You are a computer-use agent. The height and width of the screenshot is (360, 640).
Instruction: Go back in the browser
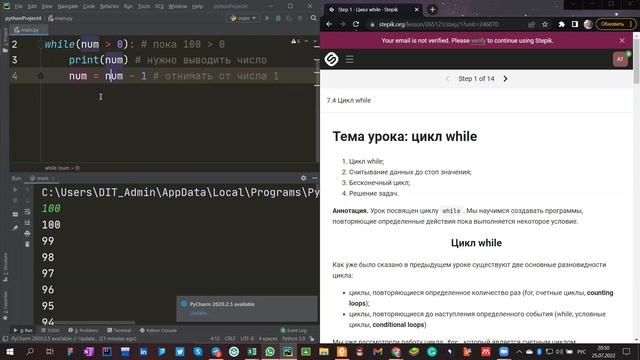point(329,24)
